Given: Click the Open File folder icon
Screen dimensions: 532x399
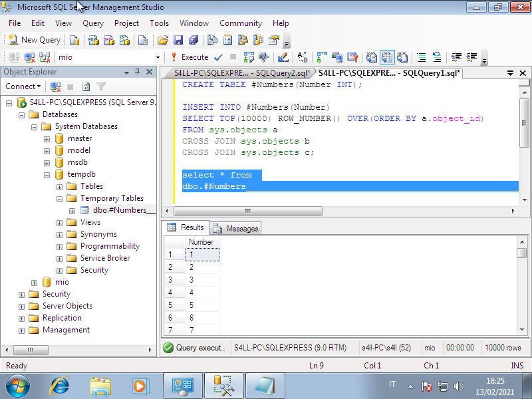Looking at the screenshot, I should (x=163, y=40).
